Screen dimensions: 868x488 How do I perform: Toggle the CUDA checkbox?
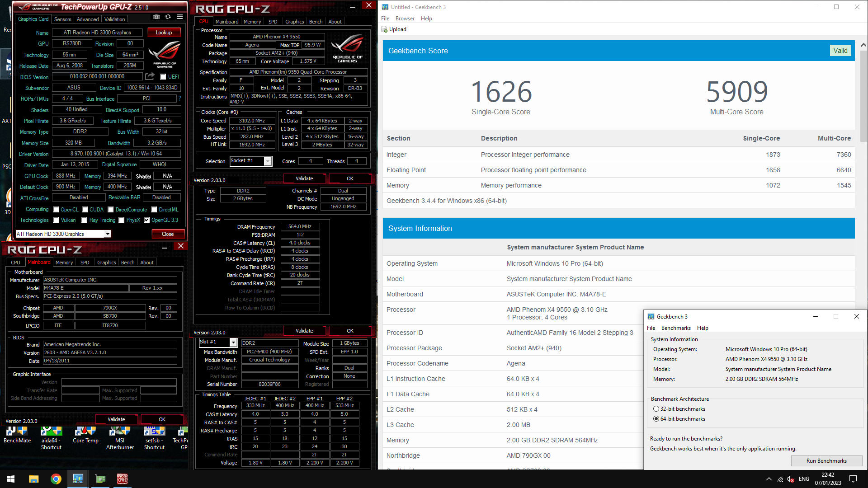pyautogui.click(x=85, y=210)
